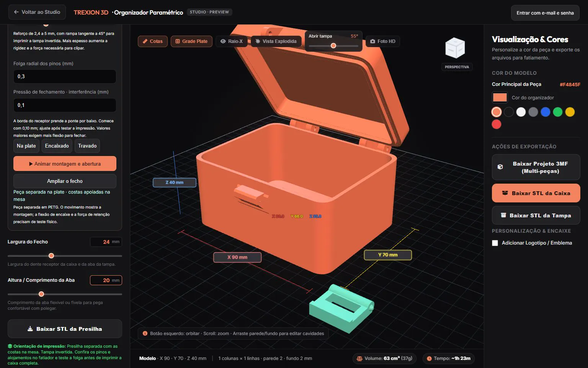Click the Voltar ao Studio back button
The image size is (588, 368).
pyautogui.click(x=37, y=12)
